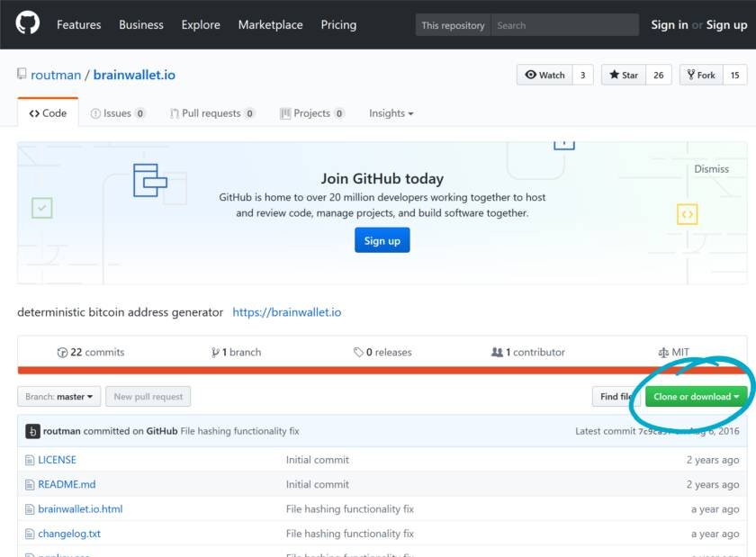Click the language bar under repository stats

(382, 371)
